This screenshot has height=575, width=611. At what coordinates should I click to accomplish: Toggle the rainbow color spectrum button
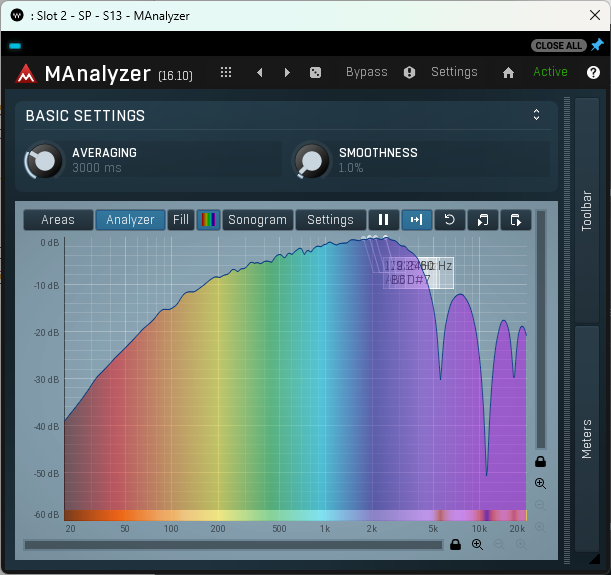coord(208,220)
